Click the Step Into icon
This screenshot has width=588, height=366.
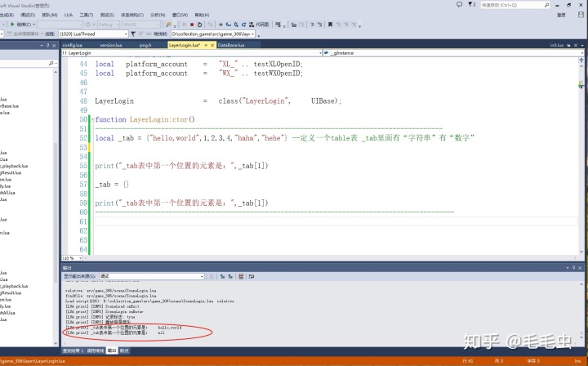pos(228,25)
